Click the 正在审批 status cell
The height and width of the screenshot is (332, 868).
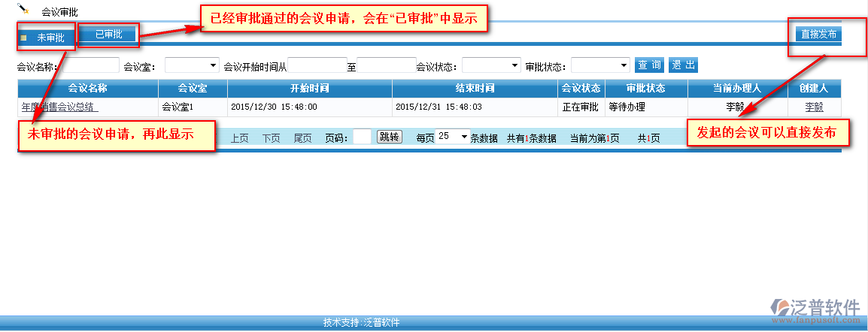(580, 107)
